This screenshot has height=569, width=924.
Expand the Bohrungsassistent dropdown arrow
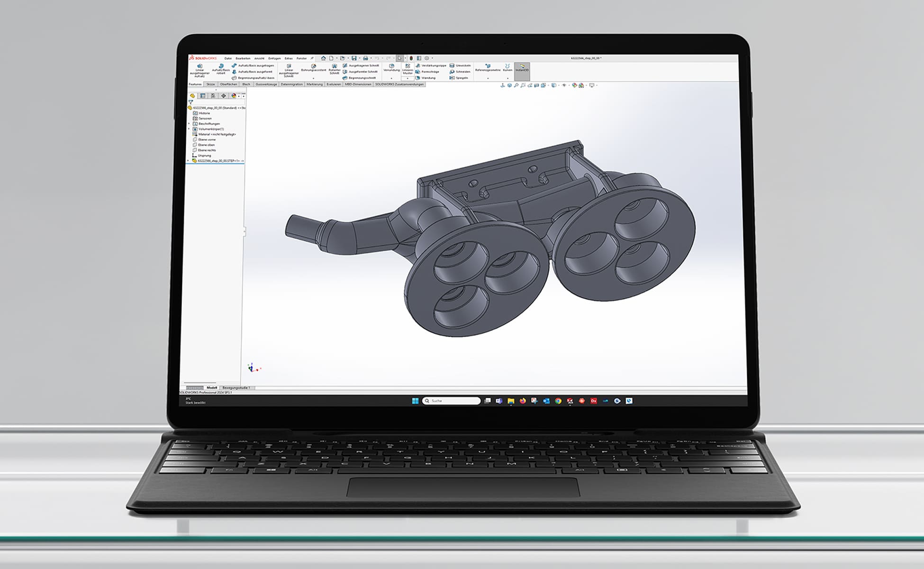click(x=313, y=78)
